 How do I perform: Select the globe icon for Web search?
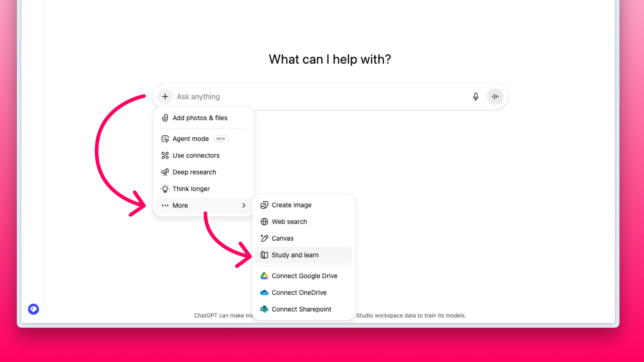click(264, 222)
